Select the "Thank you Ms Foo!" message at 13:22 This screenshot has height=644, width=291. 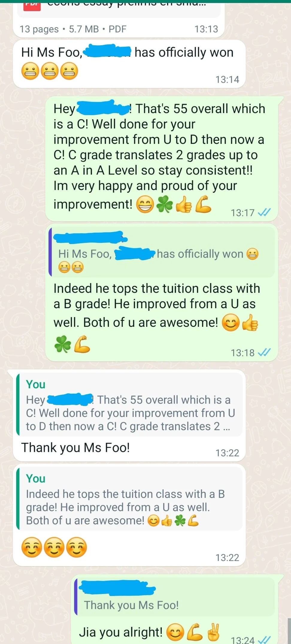129,416
